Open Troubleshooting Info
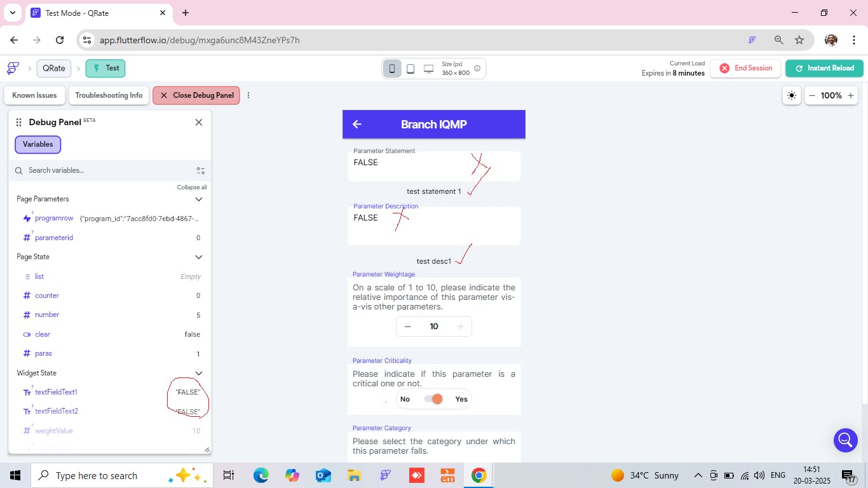868x488 pixels. coord(109,95)
